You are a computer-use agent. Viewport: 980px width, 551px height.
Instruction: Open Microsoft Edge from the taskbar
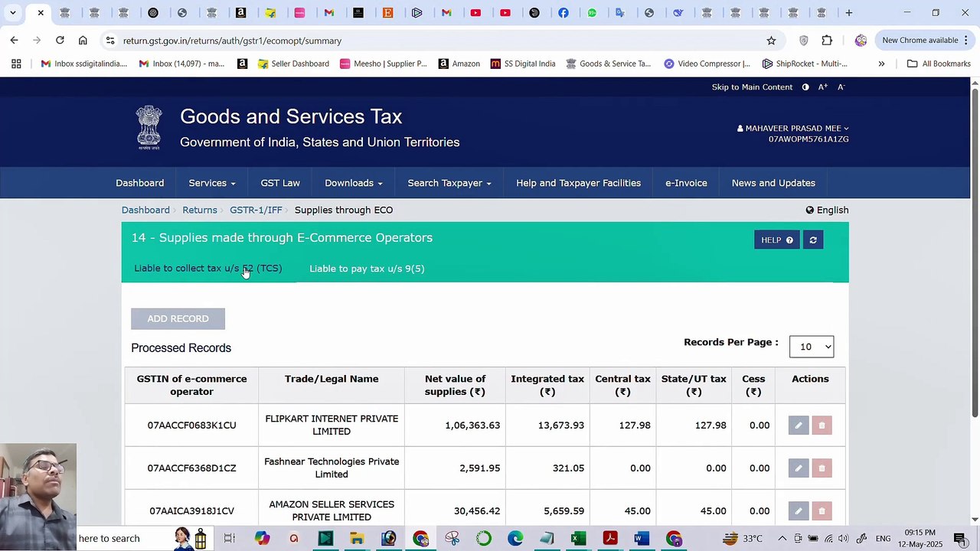pyautogui.click(x=515, y=539)
